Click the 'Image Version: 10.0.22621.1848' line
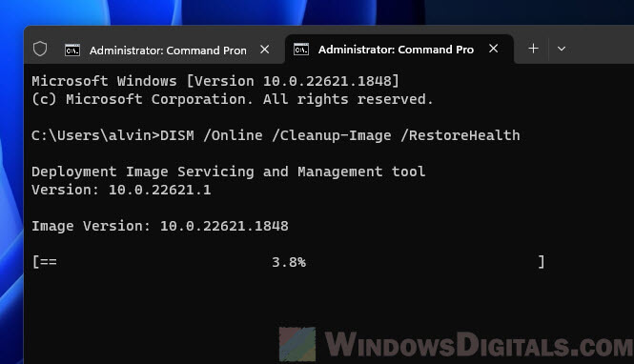 160,226
